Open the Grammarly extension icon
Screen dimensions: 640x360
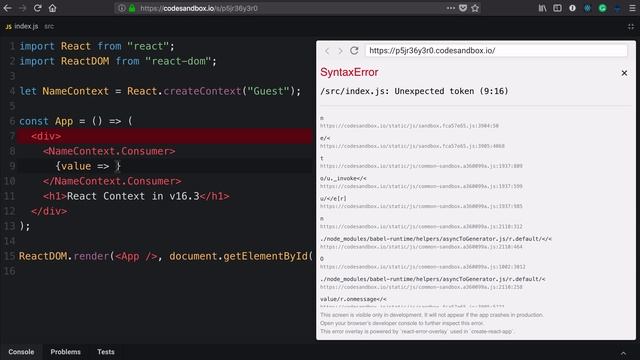[602, 8]
